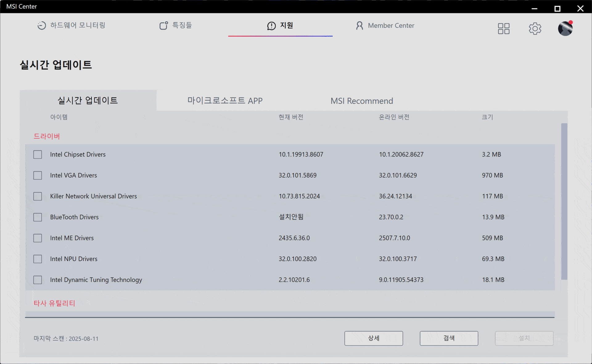Viewport: 592px width, 364px height.
Task: Click the 설치 install button
Action: coord(524,338)
